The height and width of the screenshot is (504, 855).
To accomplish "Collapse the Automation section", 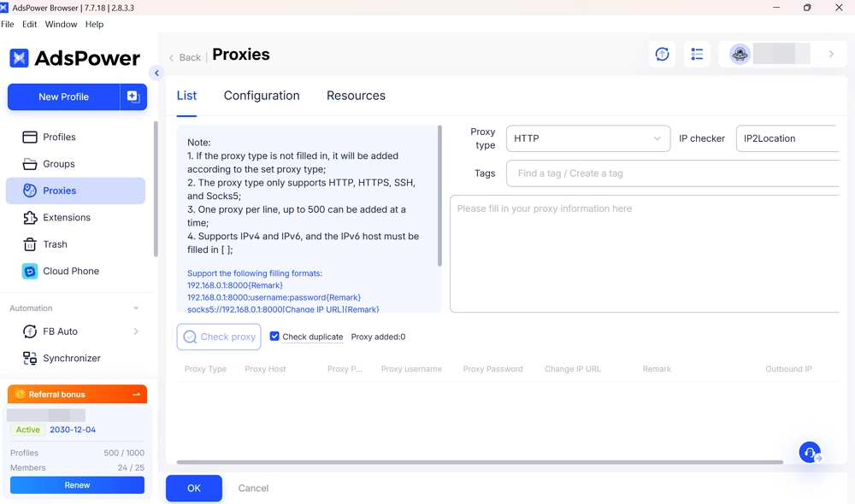I will tap(135, 308).
